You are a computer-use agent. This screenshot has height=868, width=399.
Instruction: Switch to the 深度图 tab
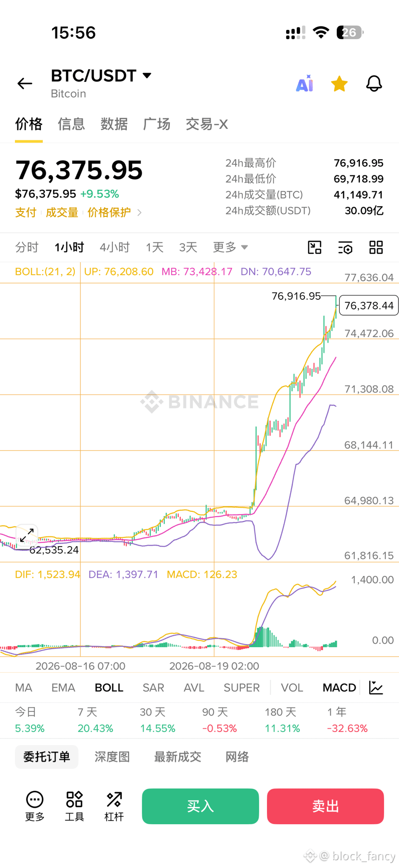pyautogui.click(x=112, y=757)
